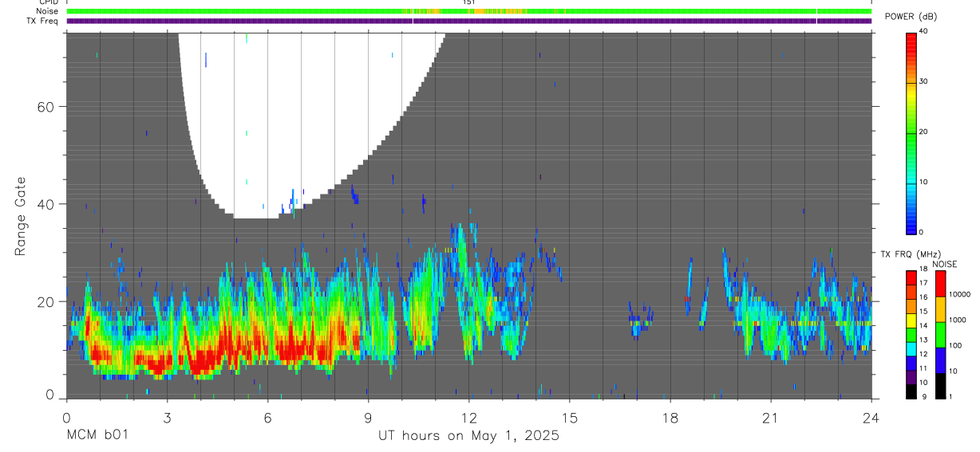
Task: Click the CPID value 151 at the top
Action: tap(468, 2)
